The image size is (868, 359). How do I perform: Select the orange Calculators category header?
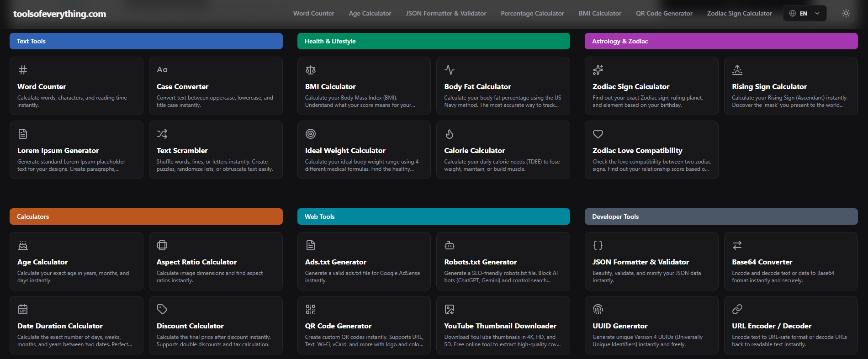click(x=146, y=216)
